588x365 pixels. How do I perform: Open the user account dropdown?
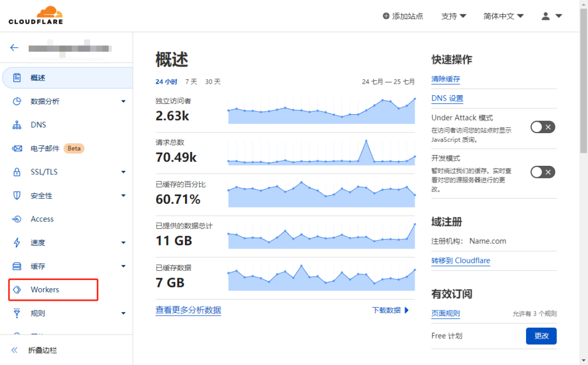click(x=551, y=16)
